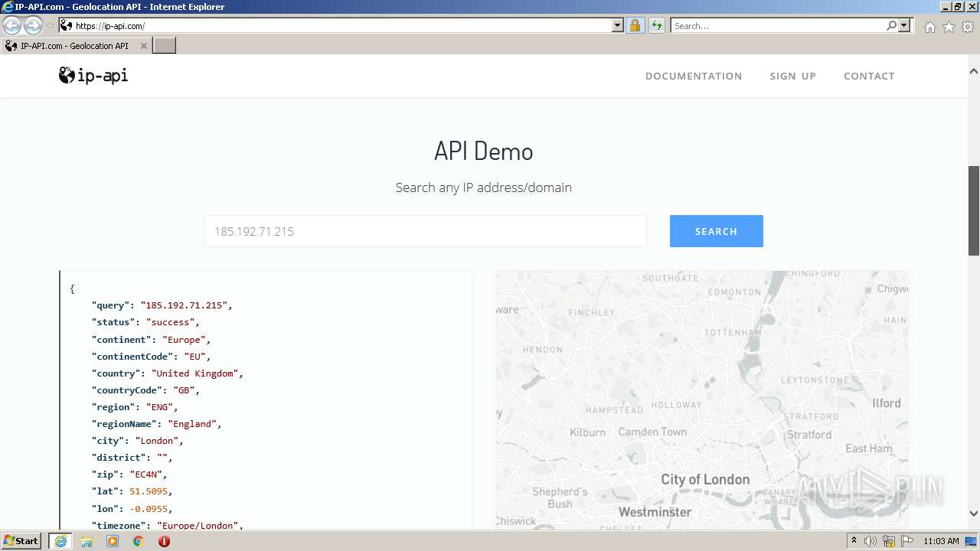The height and width of the screenshot is (551, 980).
Task: Show hidden system tray icons arrow
Action: [x=854, y=541]
